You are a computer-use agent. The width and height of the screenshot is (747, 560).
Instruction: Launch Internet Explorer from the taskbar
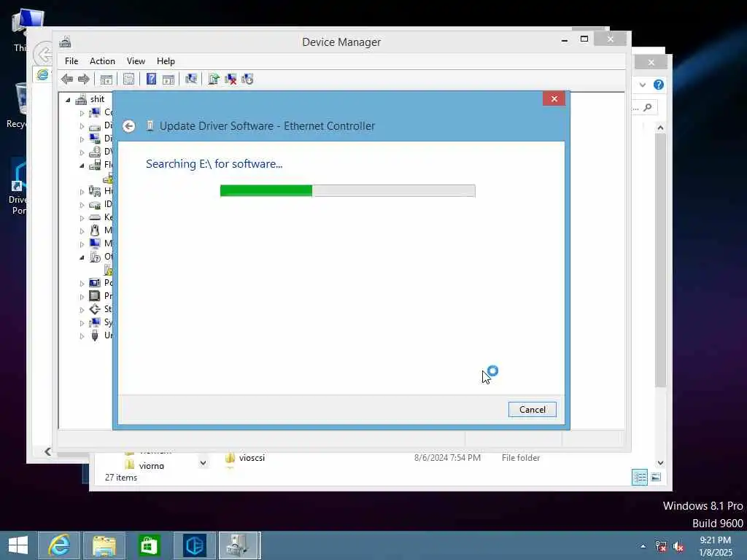(59, 545)
